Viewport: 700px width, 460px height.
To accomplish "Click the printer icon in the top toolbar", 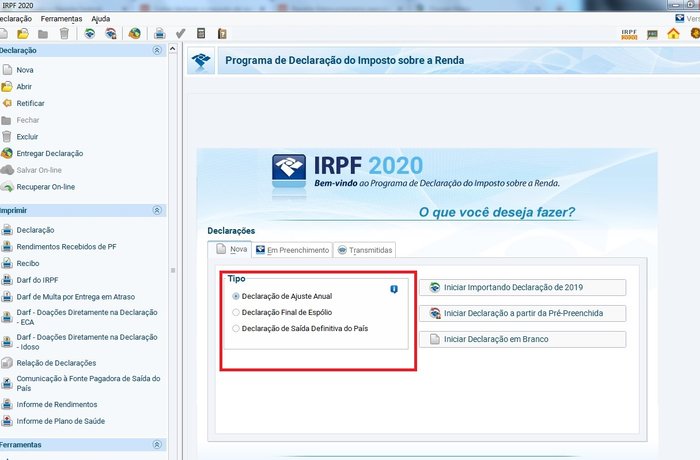I will (160, 33).
